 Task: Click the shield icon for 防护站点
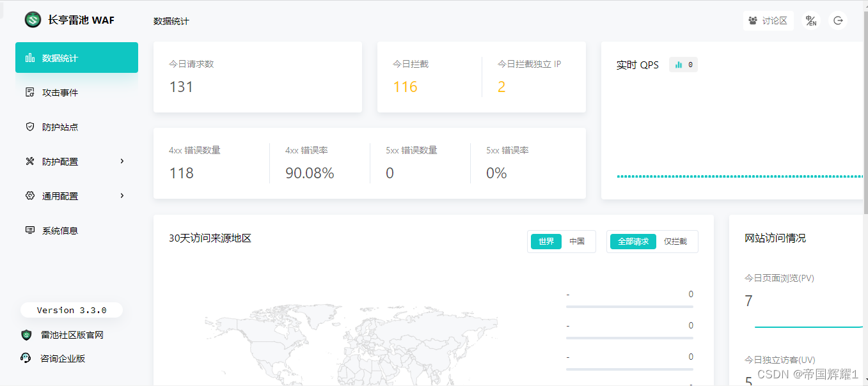click(30, 127)
